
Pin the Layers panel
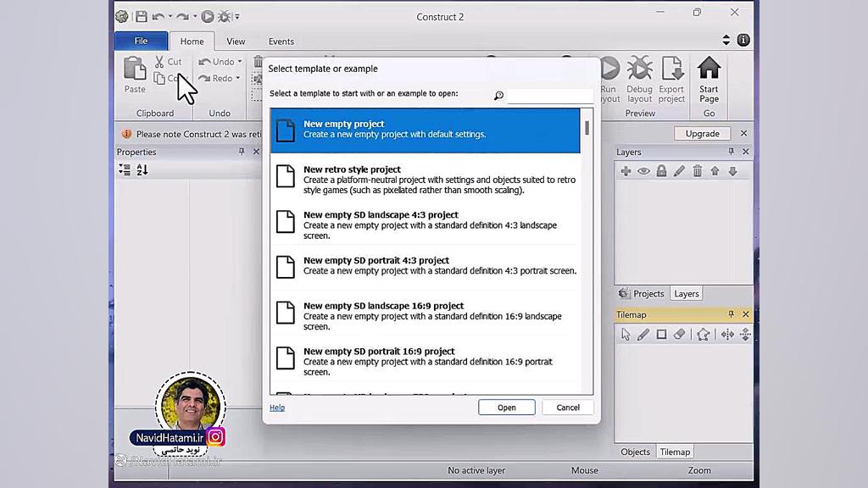point(731,152)
